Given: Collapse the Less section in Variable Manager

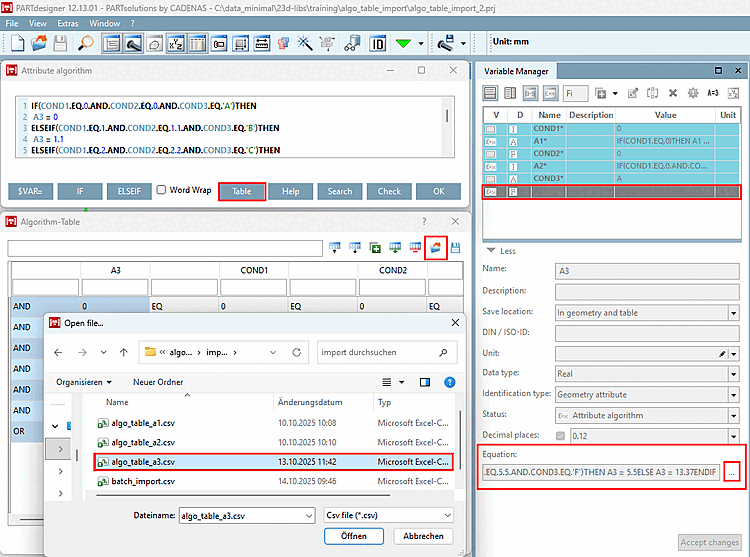Looking at the screenshot, I should click(501, 251).
